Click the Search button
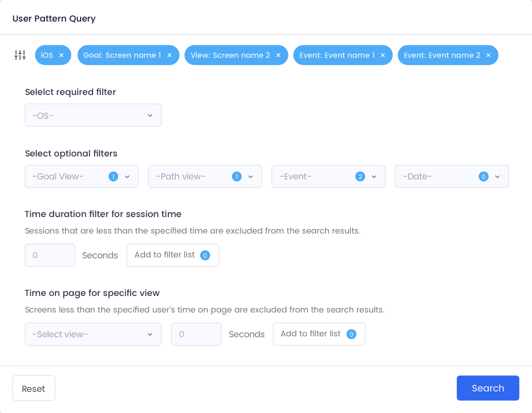 coord(488,388)
